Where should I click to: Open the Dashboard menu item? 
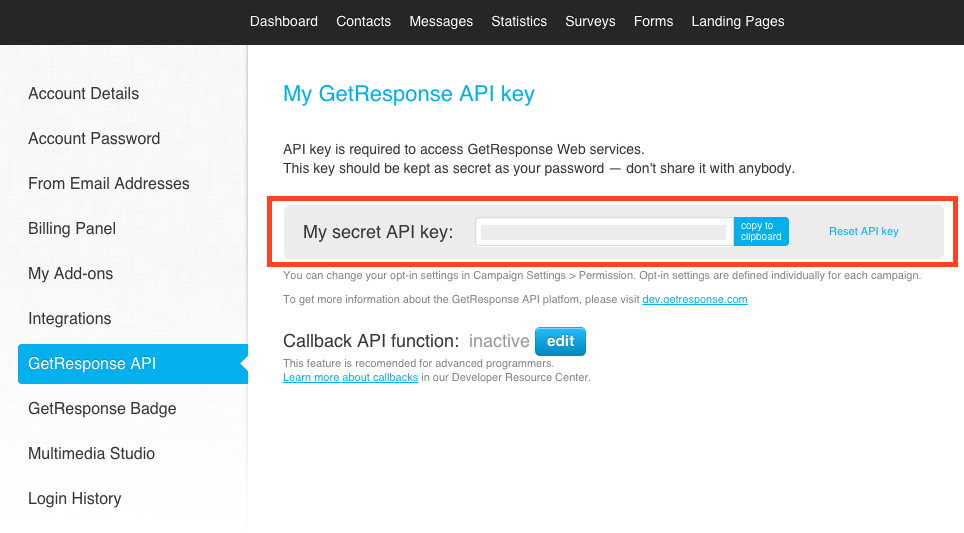(x=283, y=21)
